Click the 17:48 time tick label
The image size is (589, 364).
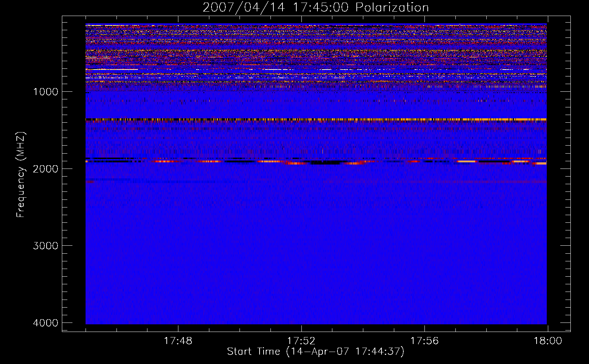tap(178, 341)
